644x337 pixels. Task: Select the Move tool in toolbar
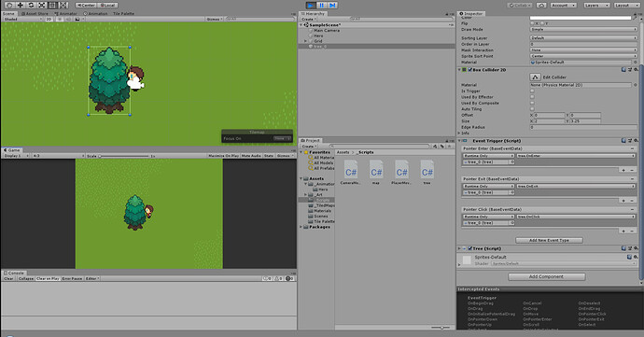coord(20,6)
